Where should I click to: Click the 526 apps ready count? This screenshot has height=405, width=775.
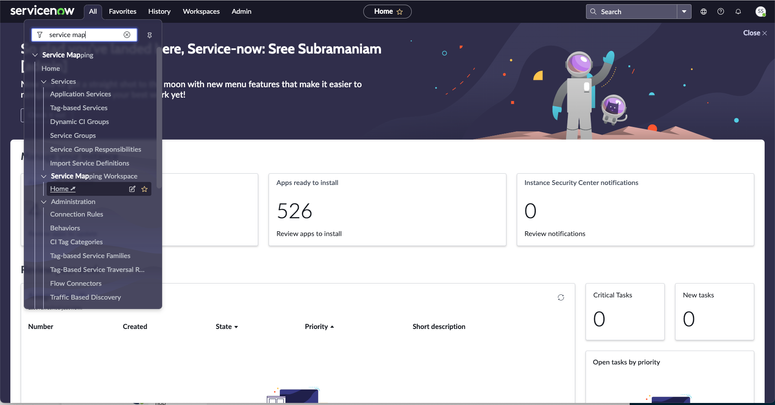click(x=295, y=211)
